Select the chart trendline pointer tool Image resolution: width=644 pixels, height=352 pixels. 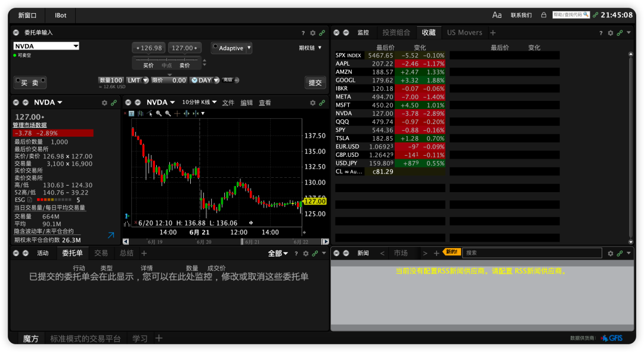tap(150, 113)
